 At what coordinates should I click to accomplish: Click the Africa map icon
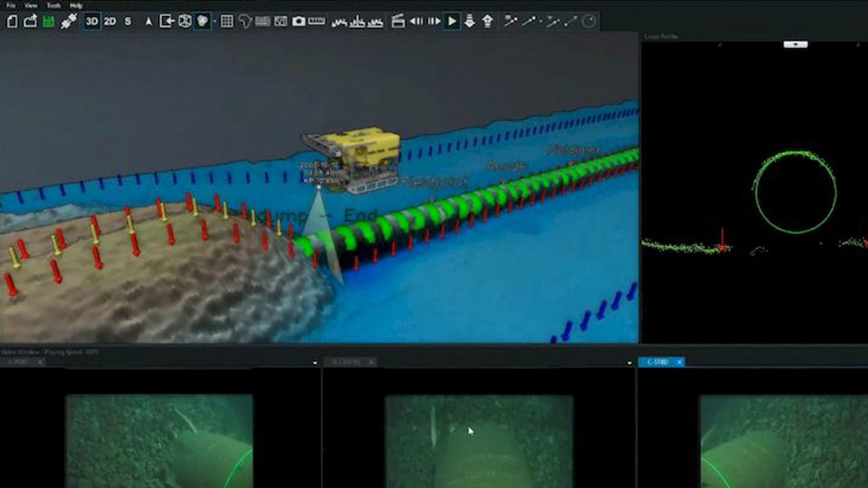(x=245, y=22)
